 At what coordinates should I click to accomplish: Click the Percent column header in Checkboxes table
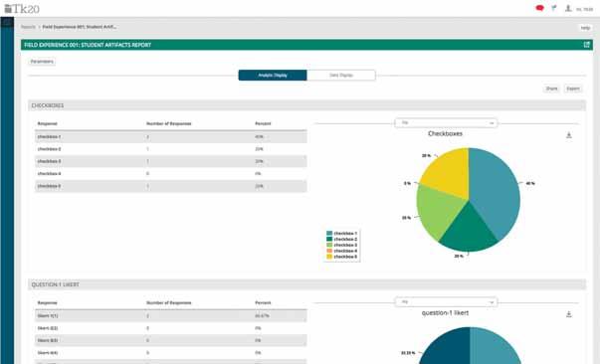tap(263, 124)
